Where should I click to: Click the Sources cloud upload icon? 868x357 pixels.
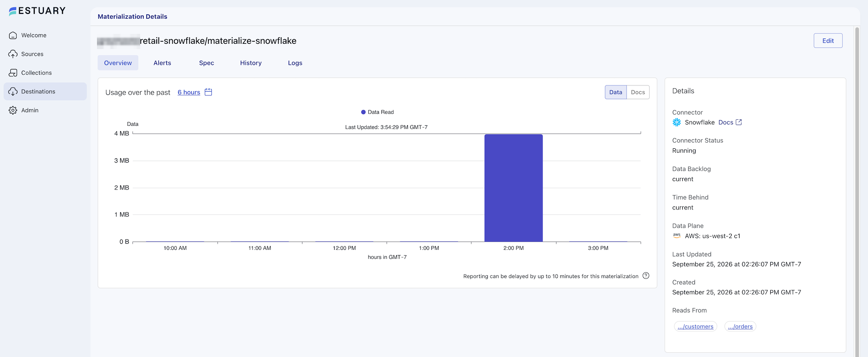point(13,54)
